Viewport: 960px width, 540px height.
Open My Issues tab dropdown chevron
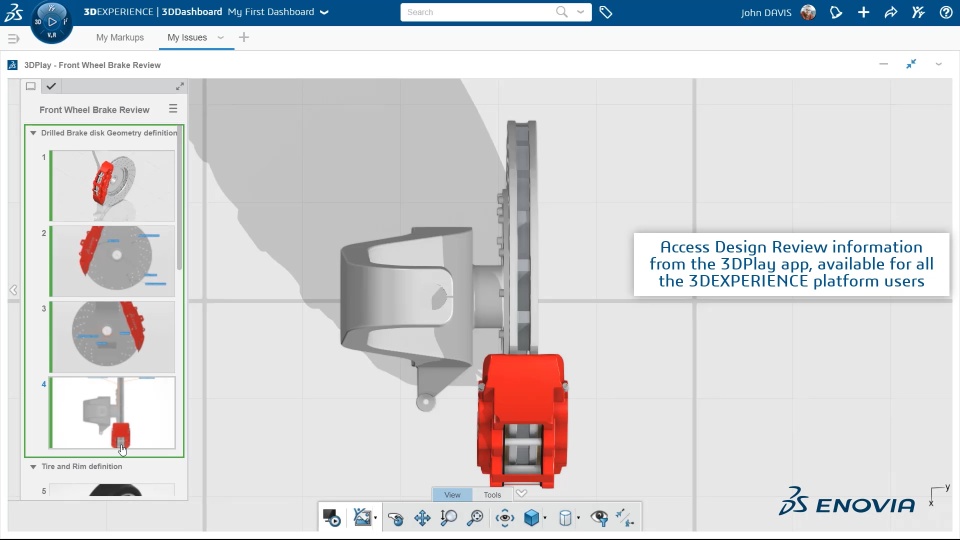point(220,37)
